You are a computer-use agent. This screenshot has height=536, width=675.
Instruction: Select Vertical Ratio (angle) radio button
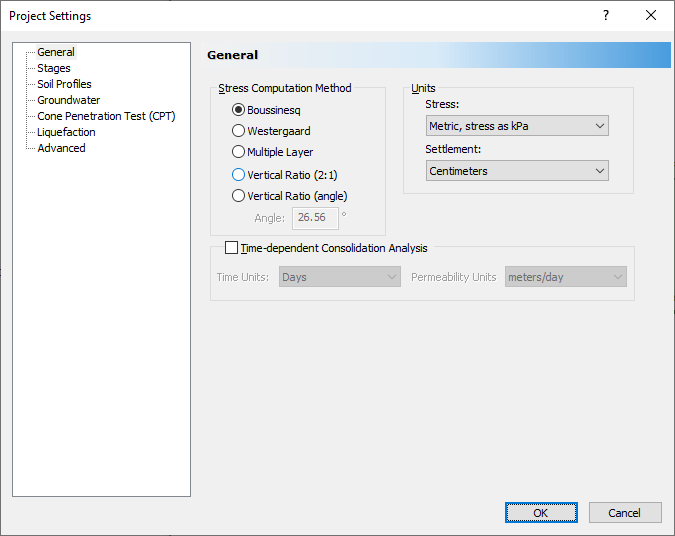[239, 196]
